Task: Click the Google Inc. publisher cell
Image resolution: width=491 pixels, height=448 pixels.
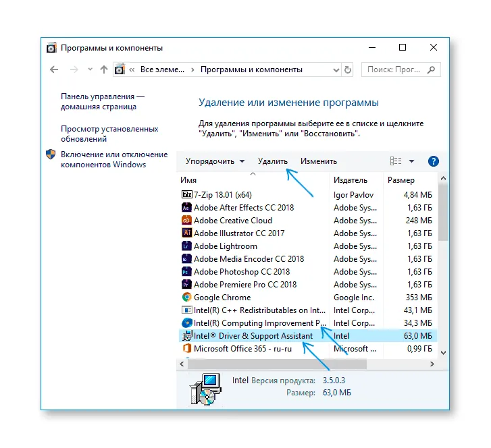Action: point(354,298)
